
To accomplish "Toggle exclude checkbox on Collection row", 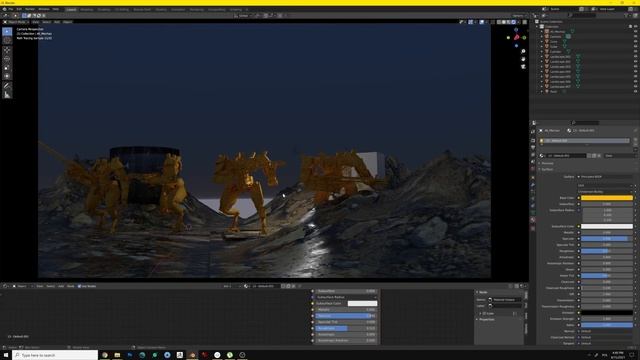I will [631, 27].
